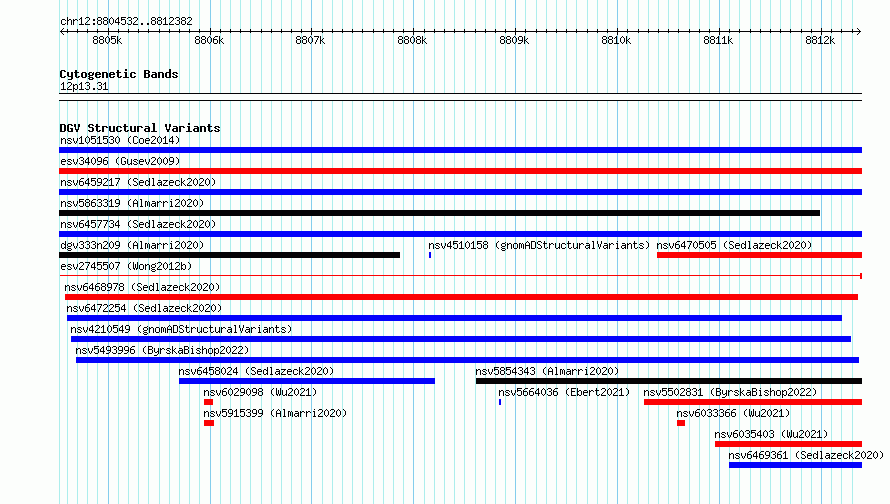
Task: Click nsv5664036 (Ebert2021) label
Action: point(564,392)
